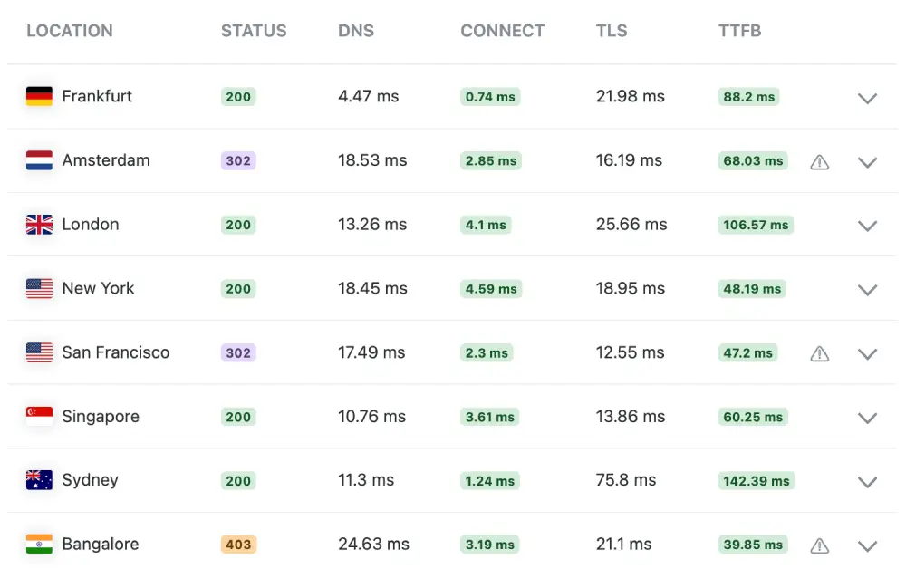
Task: Expand the Sydney row with its chevron
Action: (x=867, y=483)
